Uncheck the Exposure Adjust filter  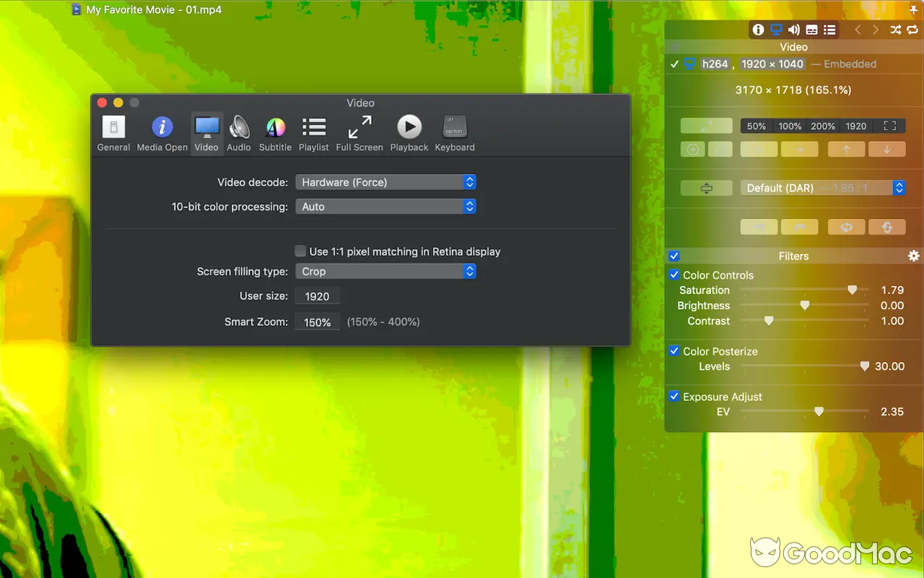coord(674,396)
